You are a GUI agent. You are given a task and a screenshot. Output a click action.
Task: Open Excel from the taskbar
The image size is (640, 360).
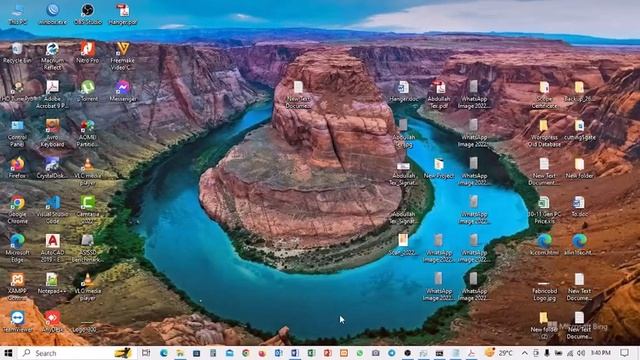tap(311, 353)
